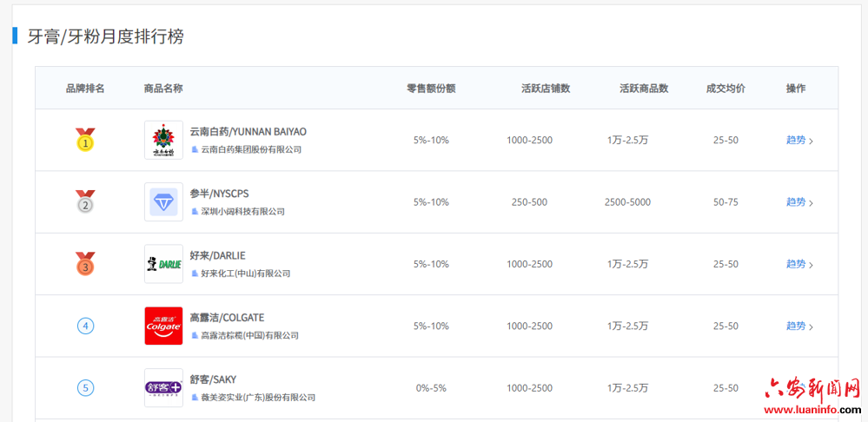Image resolution: width=868 pixels, height=422 pixels.
Task: Open 趋势 link for 高露洁 COLGATE
Action: (798, 326)
